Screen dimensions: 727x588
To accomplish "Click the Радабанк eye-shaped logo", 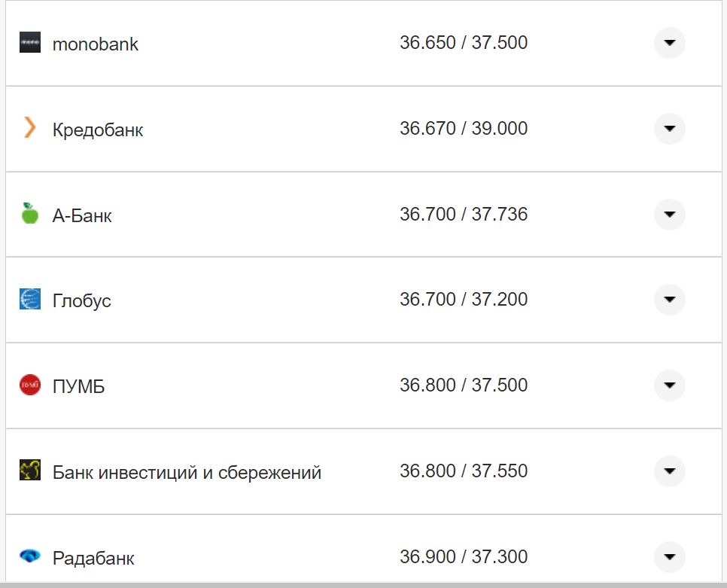I will (29, 557).
